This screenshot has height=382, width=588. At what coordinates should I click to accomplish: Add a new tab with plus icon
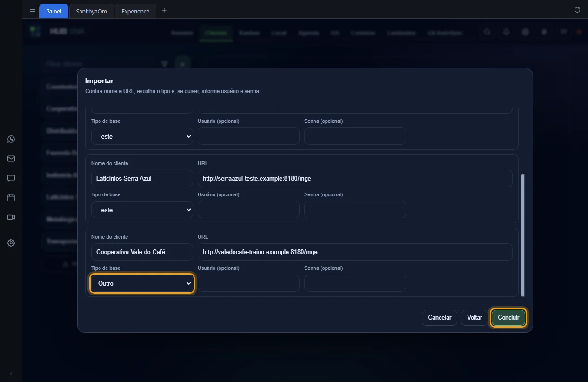pos(164,10)
